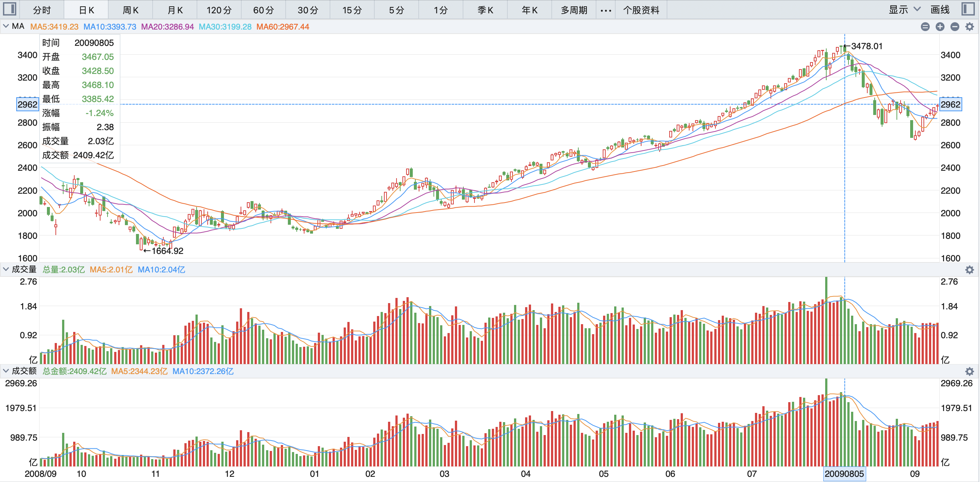
Task: Click the equal-sign reset zoom icon
Action: pyautogui.click(x=925, y=27)
